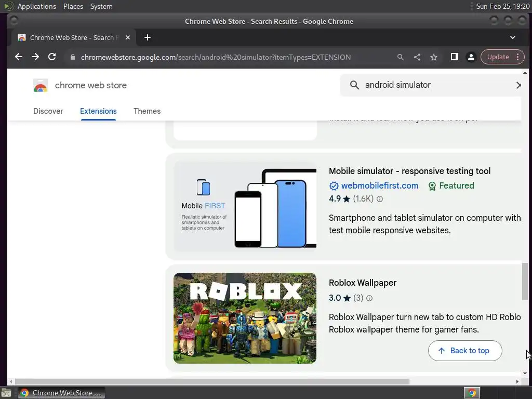The height and width of the screenshot is (399, 532).
Task: Click the search magnifier in store search box
Action: [354, 85]
